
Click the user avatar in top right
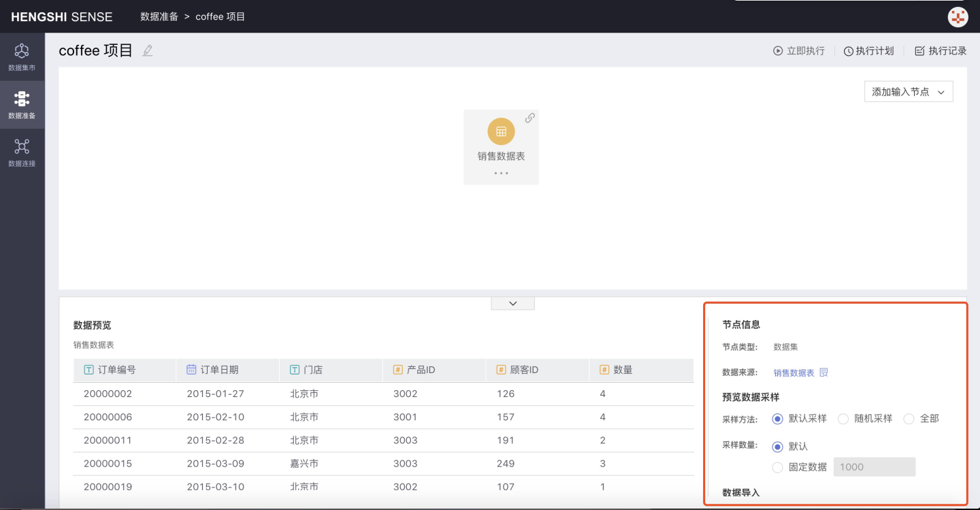click(x=958, y=17)
